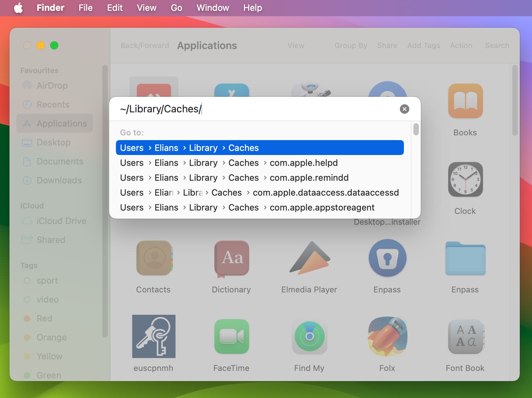Screen dimensions: 532x398
Task: Select the Red tag
Action: click(55, 318)
